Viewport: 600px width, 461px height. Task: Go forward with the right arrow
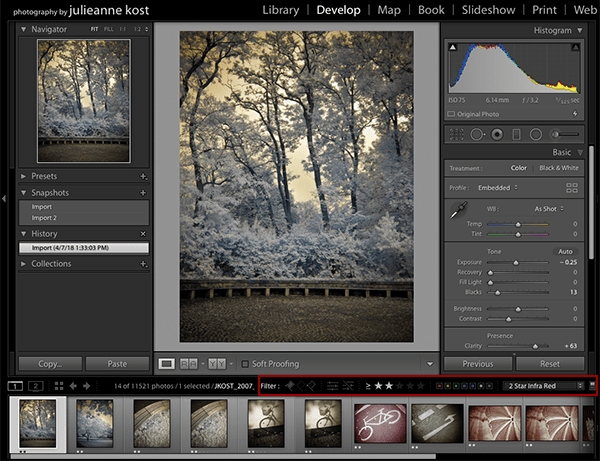(87, 386)
